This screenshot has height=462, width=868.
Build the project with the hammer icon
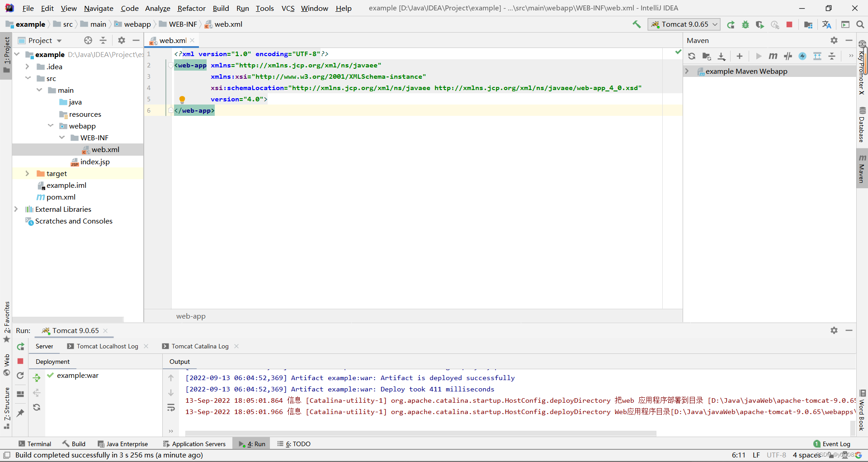point(637,24)
